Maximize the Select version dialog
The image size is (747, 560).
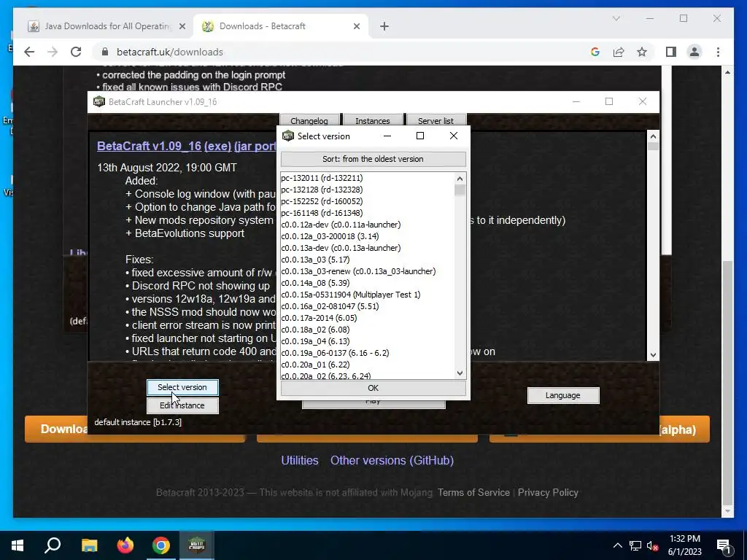point(419,136)
